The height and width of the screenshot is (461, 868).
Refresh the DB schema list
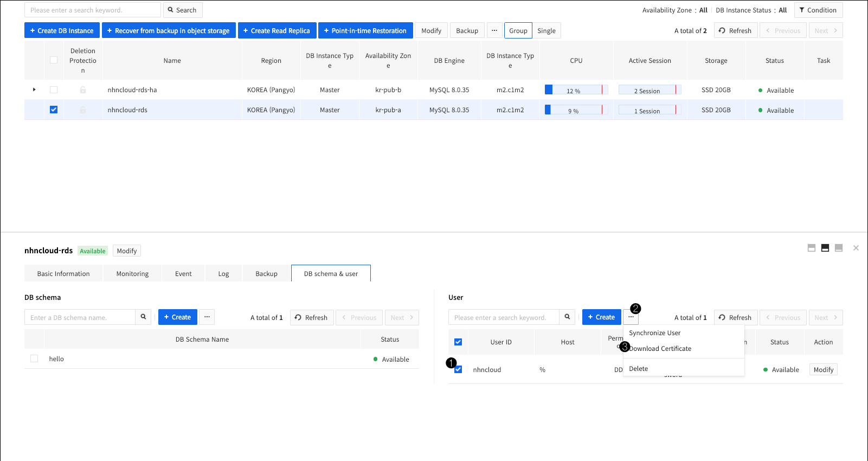[311, 317]
